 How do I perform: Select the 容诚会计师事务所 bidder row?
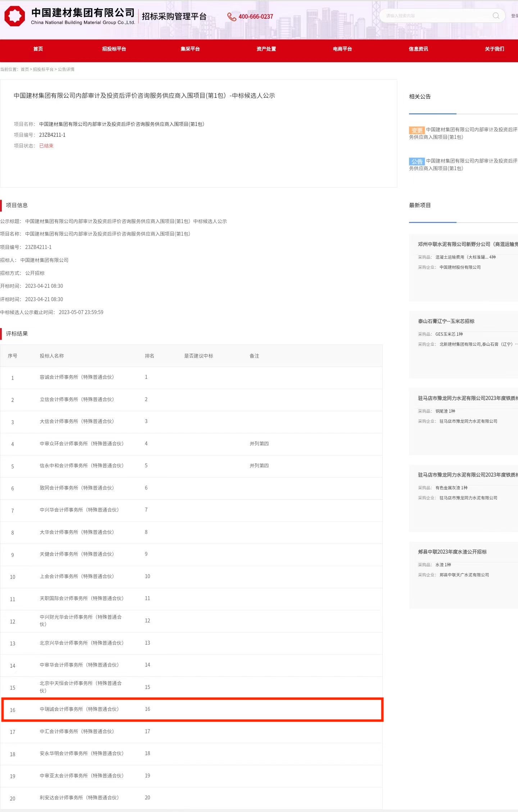tap(191, 378)
